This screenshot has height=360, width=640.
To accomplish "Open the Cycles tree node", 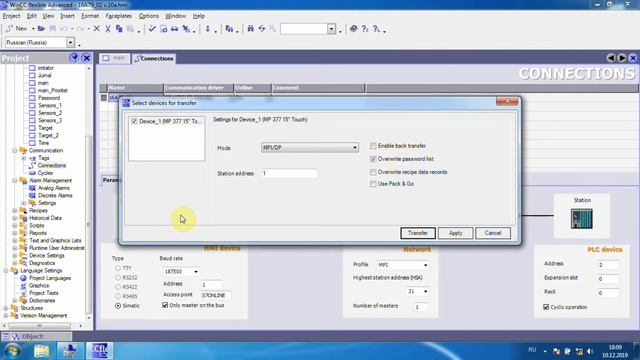I will coord(45,173).
